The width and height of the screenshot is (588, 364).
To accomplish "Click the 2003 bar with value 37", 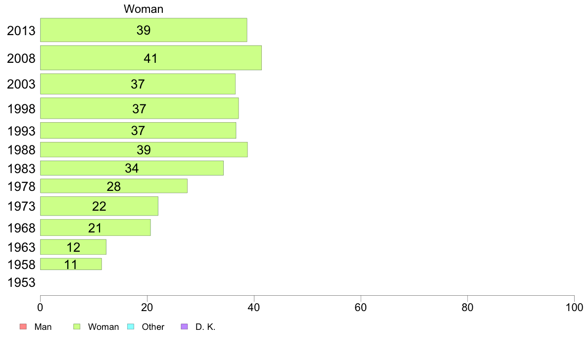I will click(138, 84).
